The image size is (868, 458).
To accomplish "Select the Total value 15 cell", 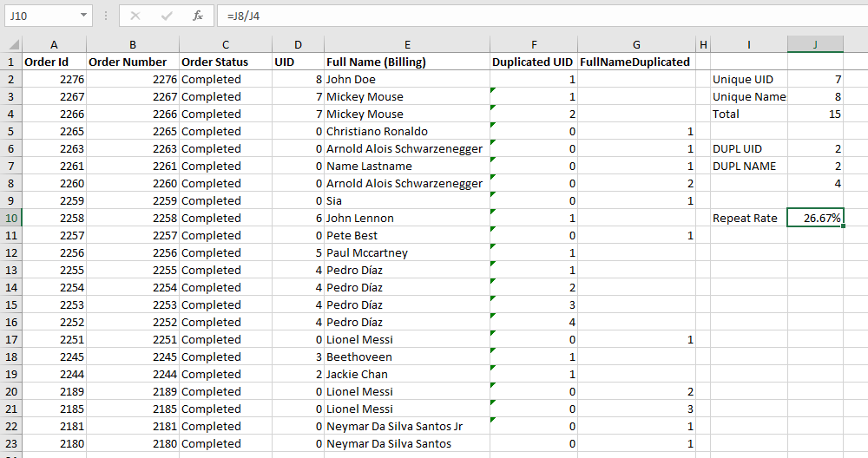I will (x=815, y=114).
